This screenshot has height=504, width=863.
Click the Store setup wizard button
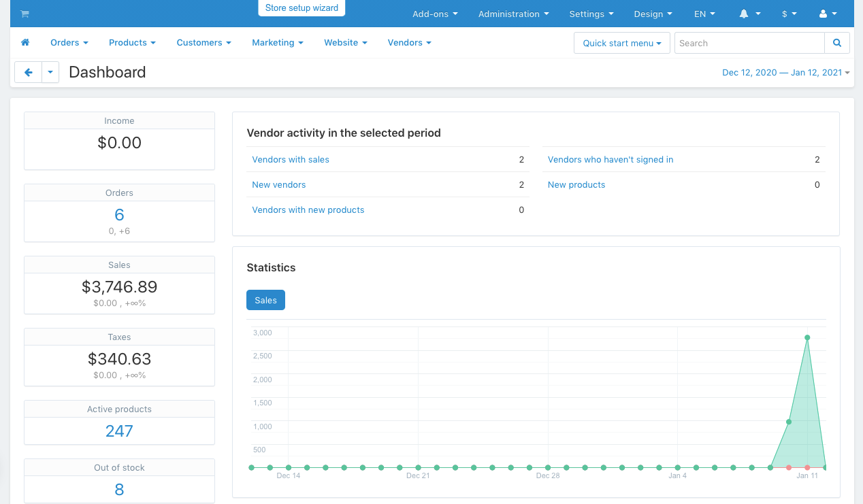[302, 8]
